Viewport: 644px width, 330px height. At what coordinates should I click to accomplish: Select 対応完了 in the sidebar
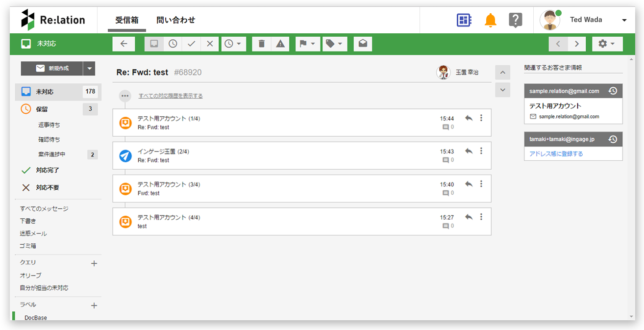(47, 170)
